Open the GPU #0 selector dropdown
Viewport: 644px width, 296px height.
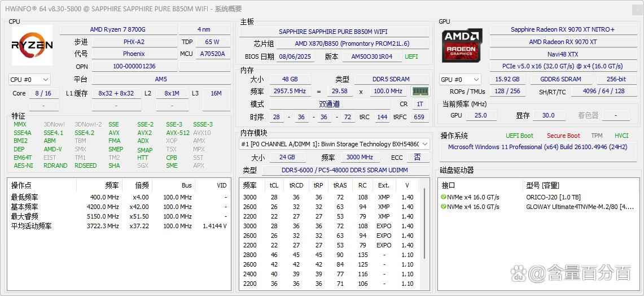(460, 79)
